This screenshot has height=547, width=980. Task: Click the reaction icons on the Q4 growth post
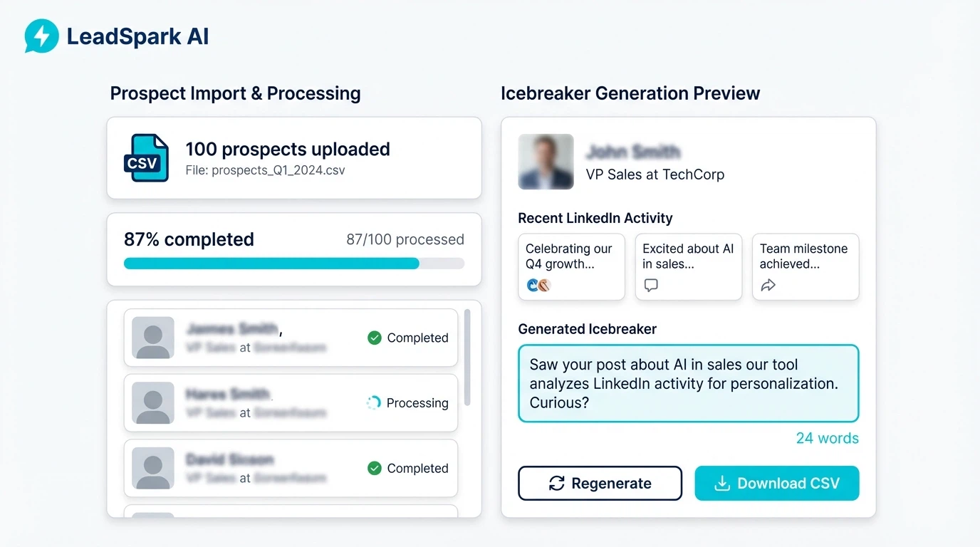[x=538, y=285]
